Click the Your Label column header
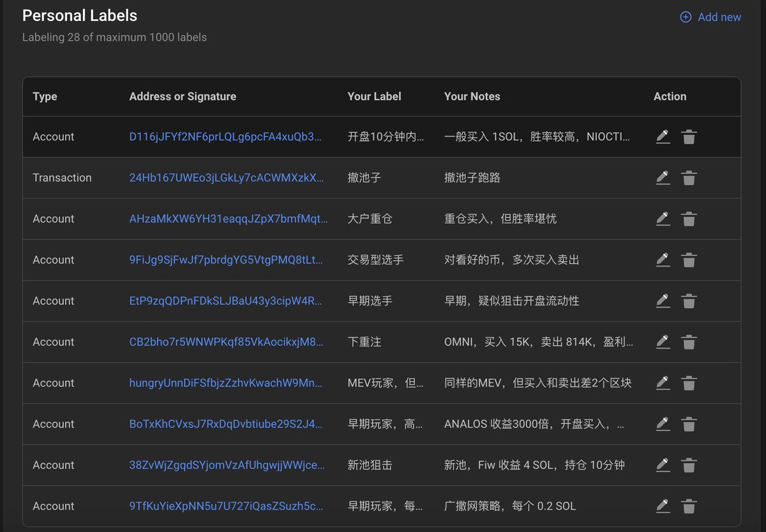The height and width of the screenshot is (532, 766). tap(374, 96)
